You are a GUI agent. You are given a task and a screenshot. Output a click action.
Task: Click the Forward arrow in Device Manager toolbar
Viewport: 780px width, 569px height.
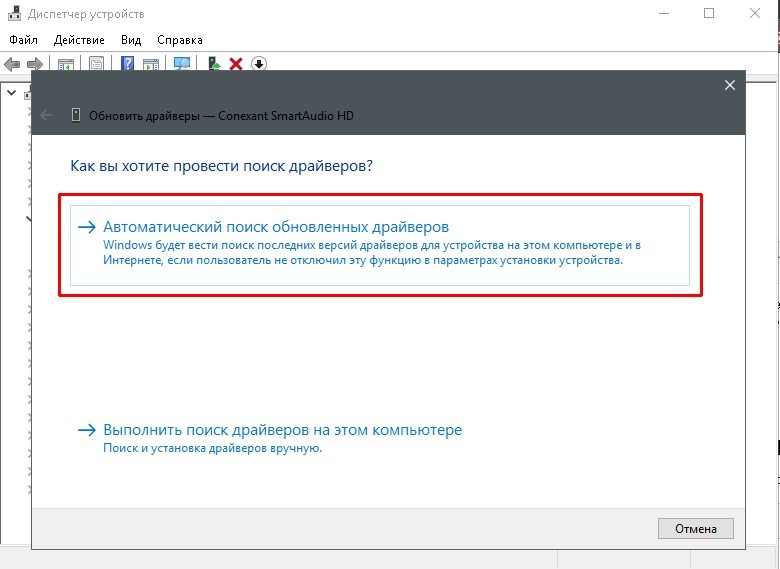coord(34,64)
